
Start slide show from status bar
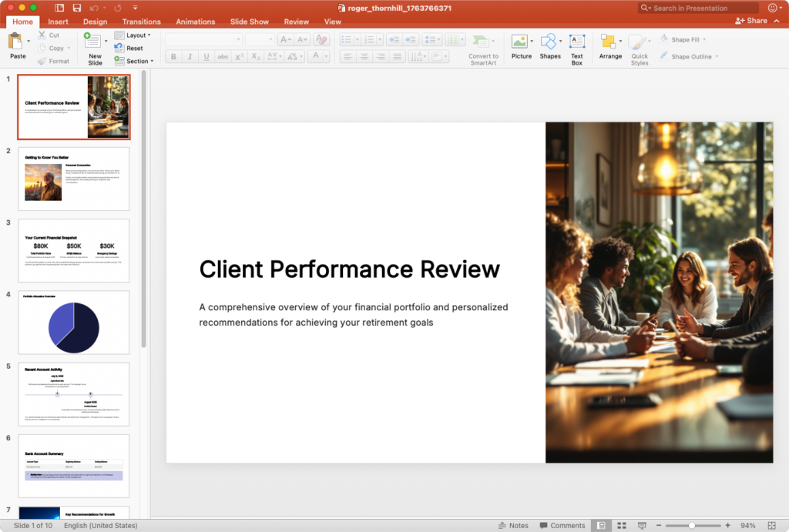[x=642, y=525]
